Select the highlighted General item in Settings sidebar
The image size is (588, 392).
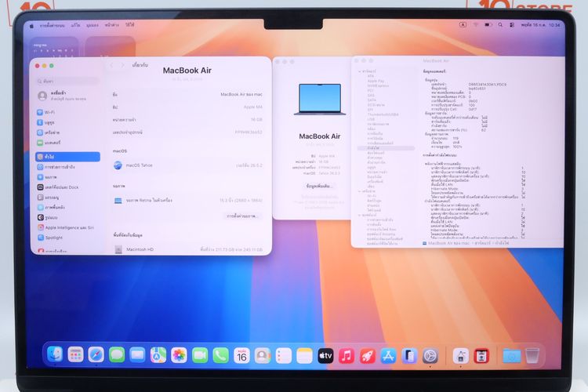click(x=68, y=157)
